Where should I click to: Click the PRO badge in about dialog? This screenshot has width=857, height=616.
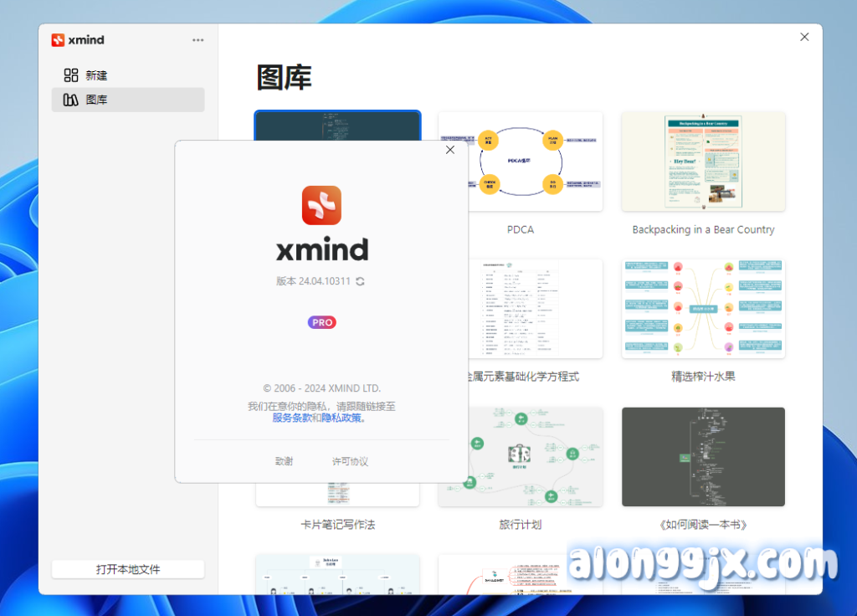point(322,322)
